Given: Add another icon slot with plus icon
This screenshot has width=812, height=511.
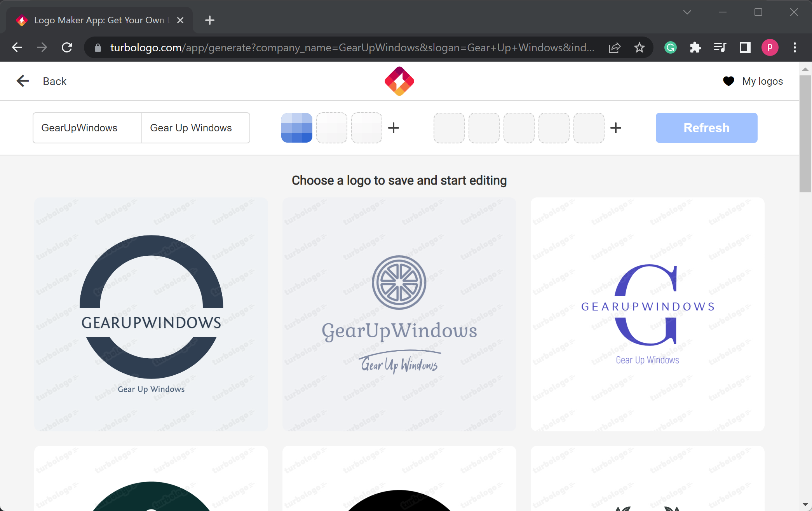Looking at the screenshot, I should 616,128.
